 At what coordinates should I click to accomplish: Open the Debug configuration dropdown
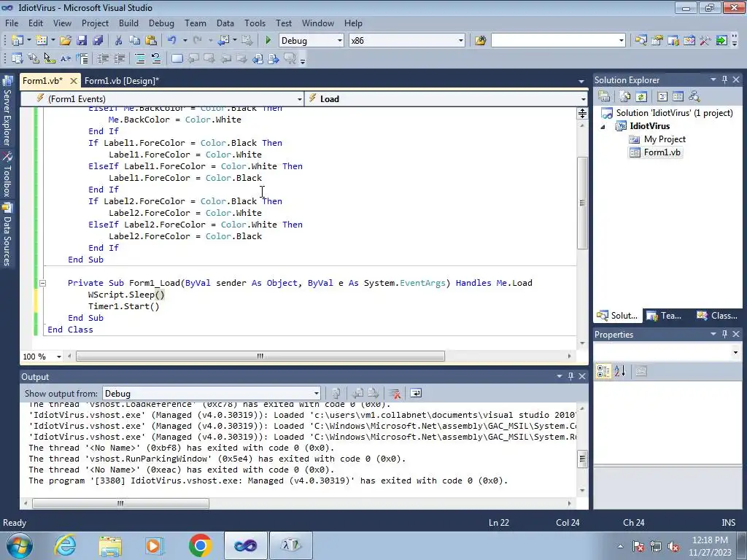[x=340, y=41]
